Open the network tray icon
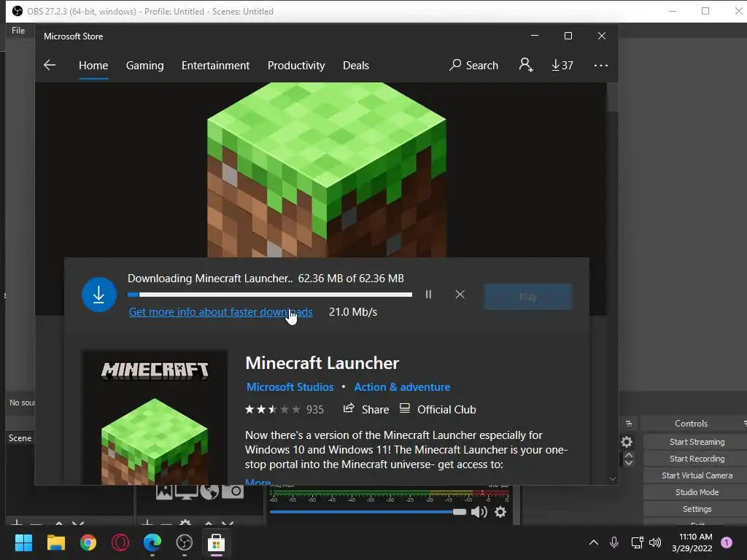 (637, 542)
